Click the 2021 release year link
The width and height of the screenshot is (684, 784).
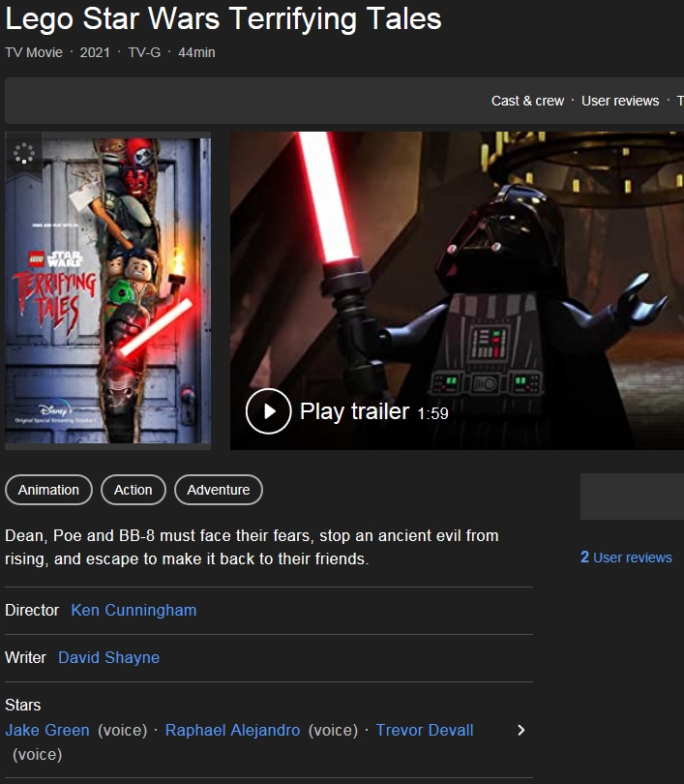click(x=95, y=52)
